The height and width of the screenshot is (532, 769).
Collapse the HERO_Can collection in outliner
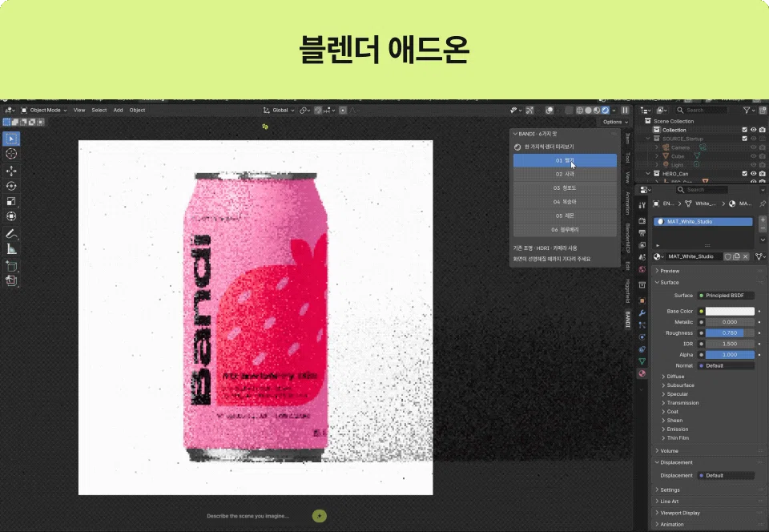[648, 174]
